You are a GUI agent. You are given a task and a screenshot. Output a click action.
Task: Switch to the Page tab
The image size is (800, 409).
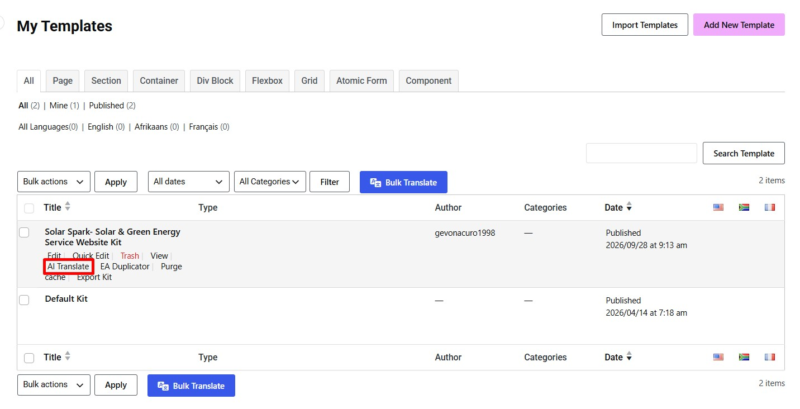click(x=62, y=81)
